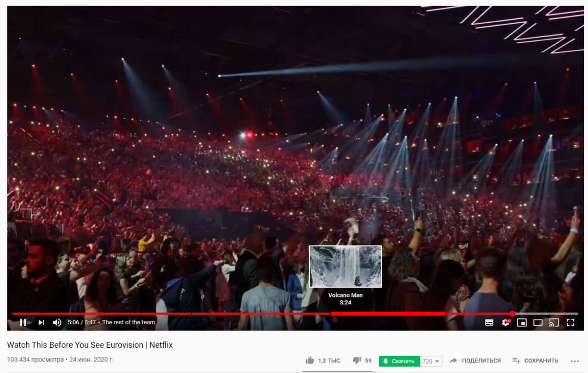The image size is (588, 373).
Task: Skip to the next video
Action: pyautogui.click(x=41, y=322)
